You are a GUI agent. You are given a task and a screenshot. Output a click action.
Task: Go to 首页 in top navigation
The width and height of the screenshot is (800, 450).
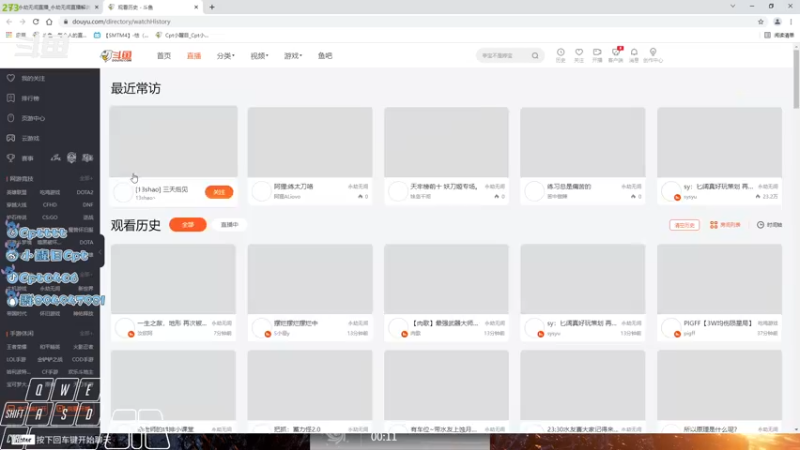point(164,56)
